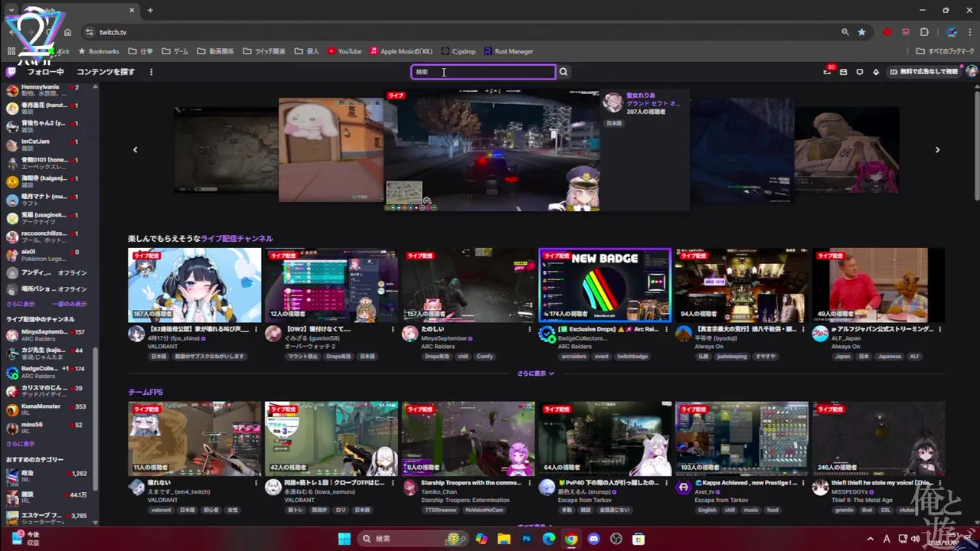Focus the Twitch search input field

point(483,72)
